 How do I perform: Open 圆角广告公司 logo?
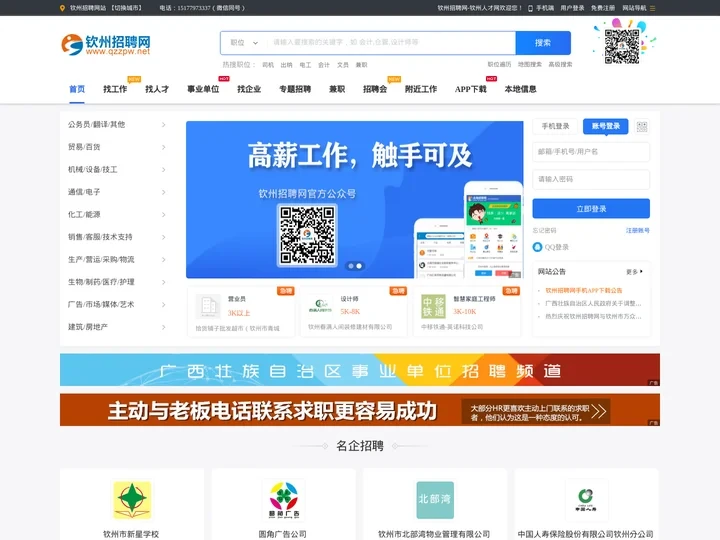(283, 500)
